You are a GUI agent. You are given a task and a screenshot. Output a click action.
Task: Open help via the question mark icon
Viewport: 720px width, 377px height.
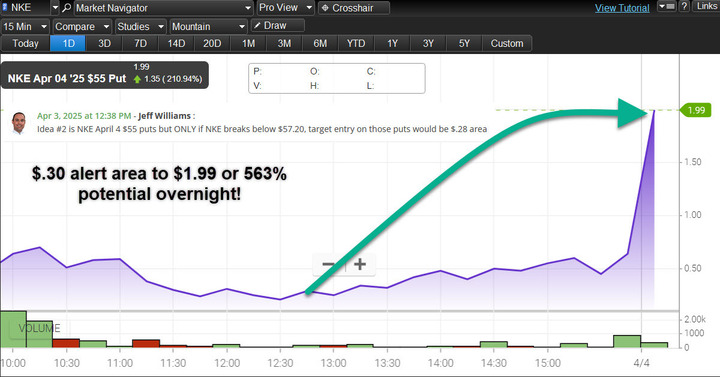pyautogui.click(x=684, y=6)
